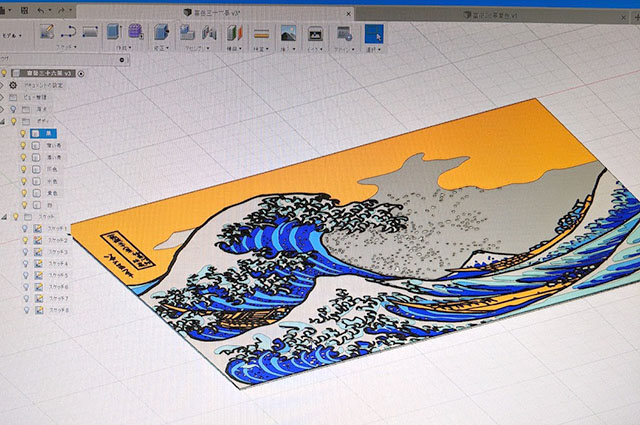The image size is (640, 425).
Task: Open the 作成 toolbar dropdown
Action: point(124,48)
